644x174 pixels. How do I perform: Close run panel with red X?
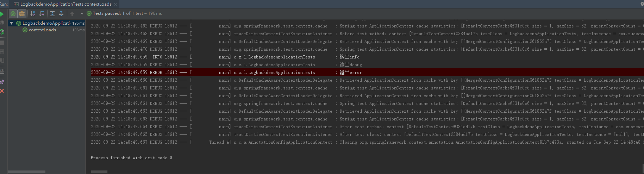[2, 91]
